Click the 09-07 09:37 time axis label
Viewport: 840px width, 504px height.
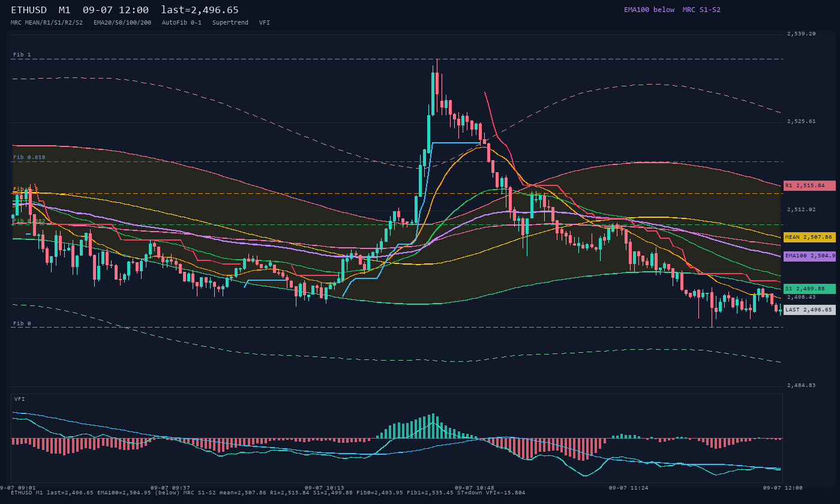coord(170,488)
